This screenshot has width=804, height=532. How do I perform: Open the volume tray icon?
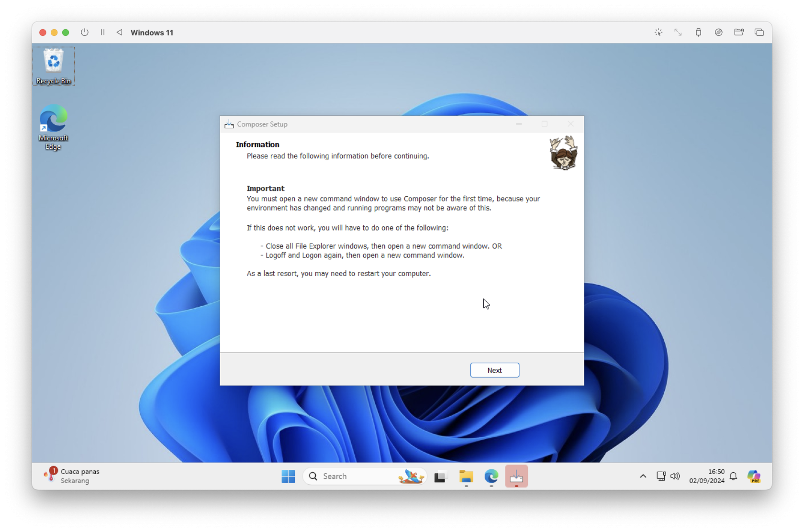click(675, 476)
